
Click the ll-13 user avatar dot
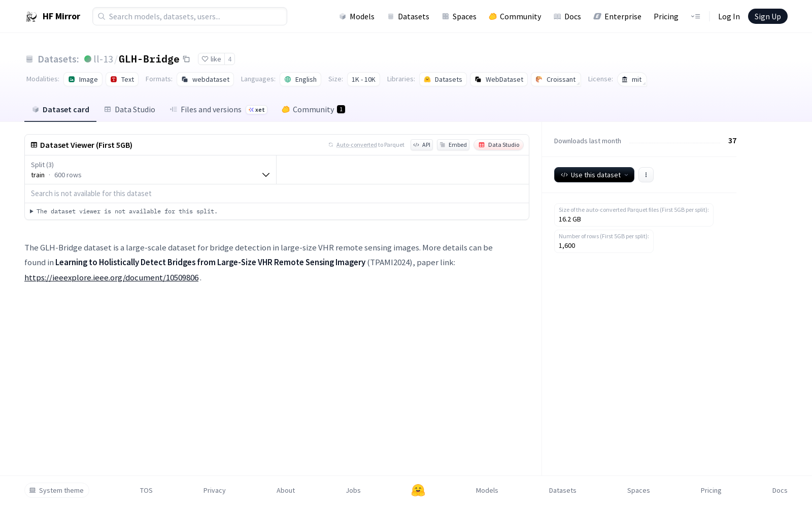click(x=88, y=59)
